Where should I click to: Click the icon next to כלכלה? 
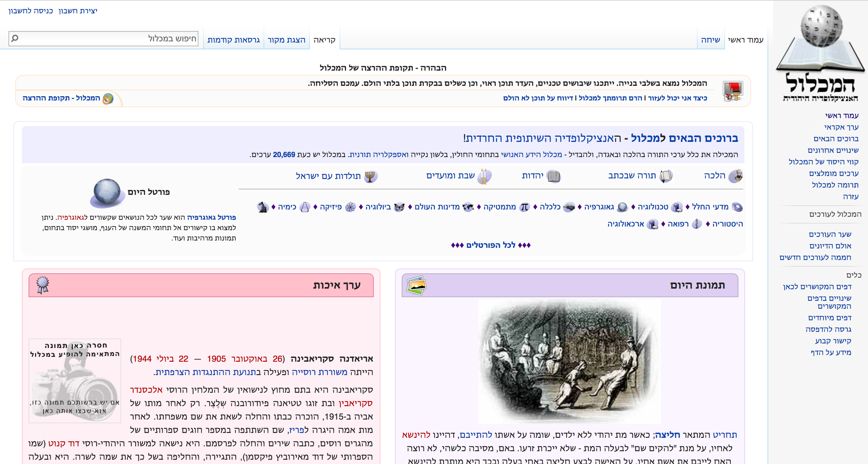(x=569, y=207)
